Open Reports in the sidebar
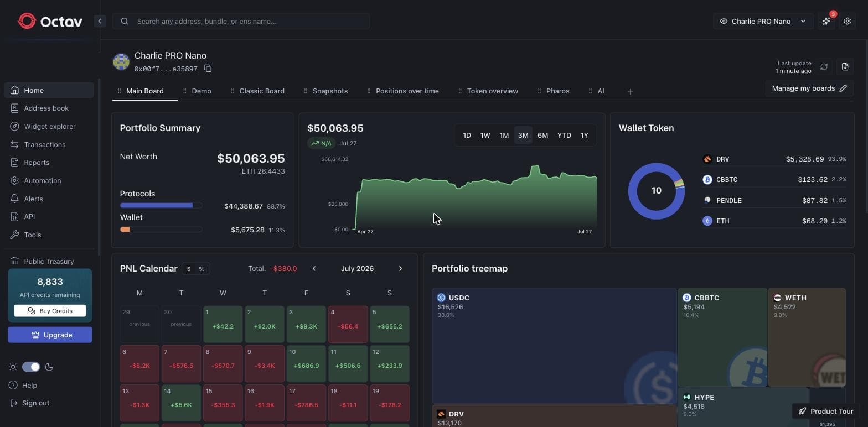868x427 pixels. tap(49, 163)
